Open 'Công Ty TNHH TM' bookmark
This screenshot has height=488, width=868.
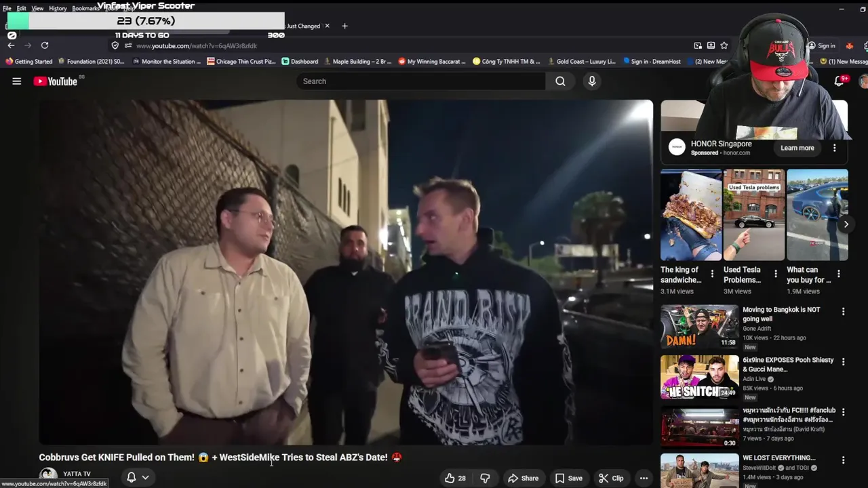coord(507,61)
